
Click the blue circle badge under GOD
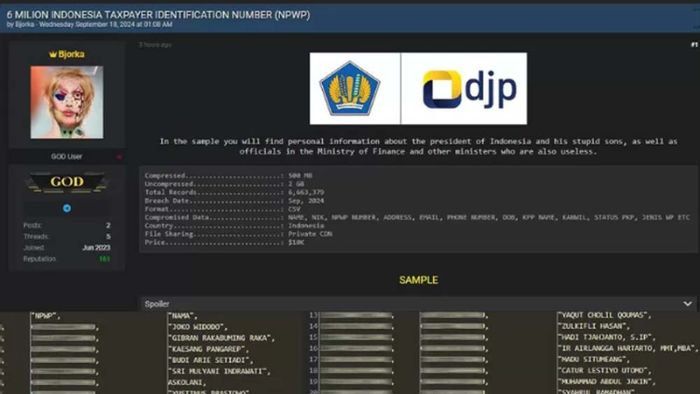67,208
